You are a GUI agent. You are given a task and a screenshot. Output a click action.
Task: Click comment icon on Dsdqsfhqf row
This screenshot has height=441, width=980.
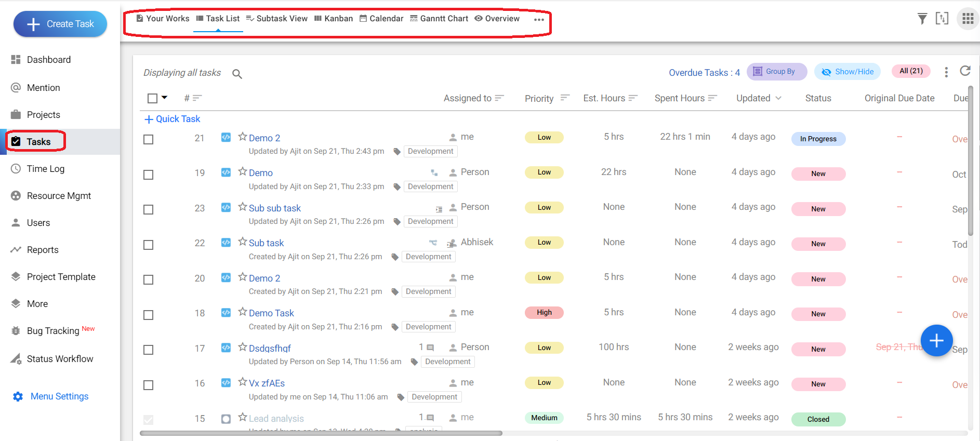pos(430,348)
